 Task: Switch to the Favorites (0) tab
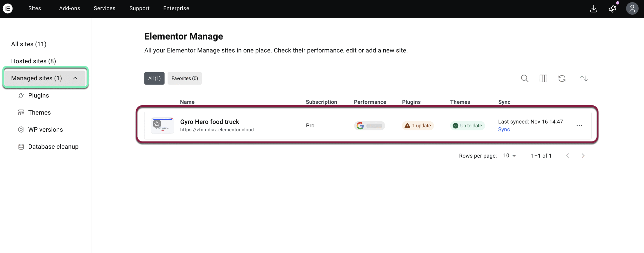(185, 78)
